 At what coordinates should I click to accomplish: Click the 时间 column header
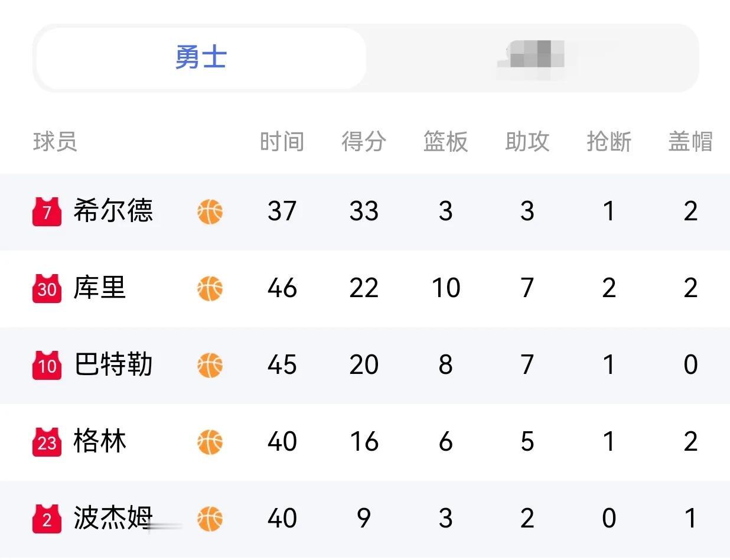coord(282,142)
